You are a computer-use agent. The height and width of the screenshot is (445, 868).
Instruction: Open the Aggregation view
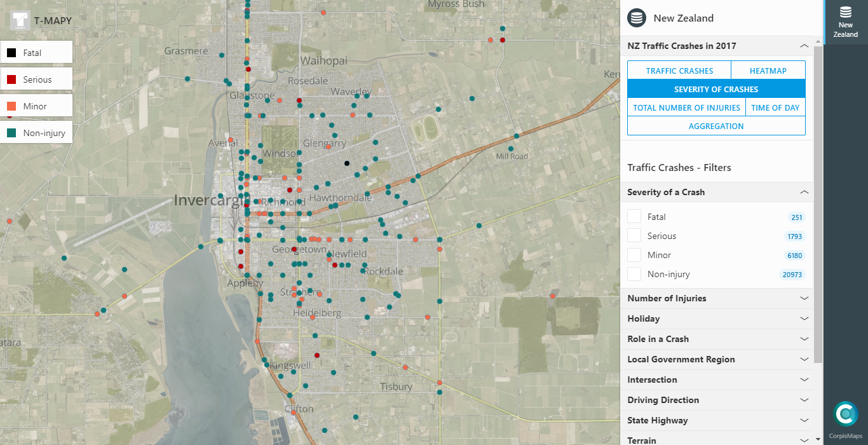point(716,126)
